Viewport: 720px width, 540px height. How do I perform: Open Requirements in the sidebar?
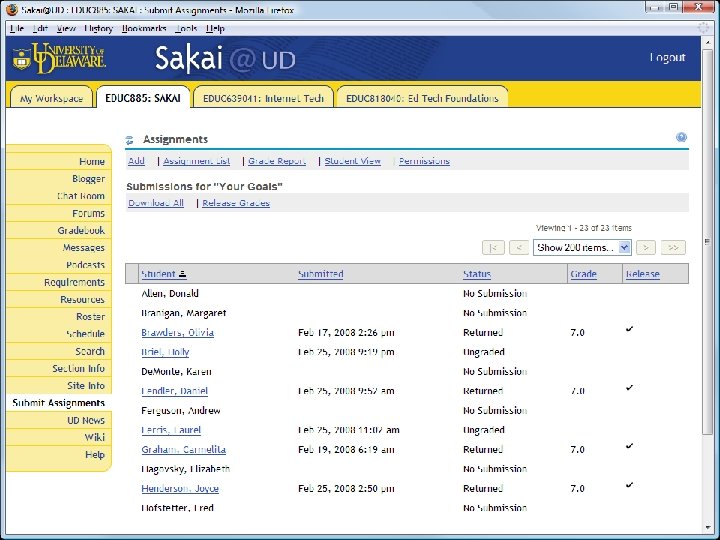(x=74, y=282)
